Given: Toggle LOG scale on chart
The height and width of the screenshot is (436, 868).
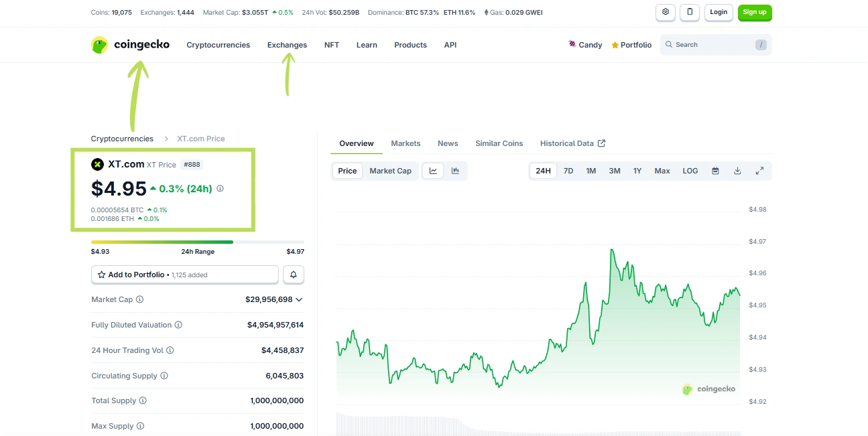Looking at the screenshot, I should pyautogui.click(x=690, y=171).
